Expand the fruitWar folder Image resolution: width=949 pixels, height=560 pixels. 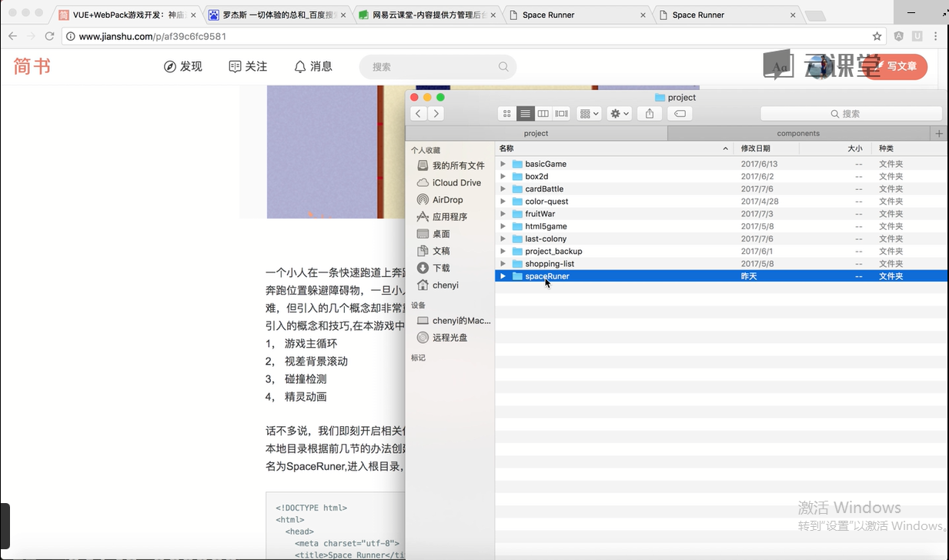pos(503,214)
